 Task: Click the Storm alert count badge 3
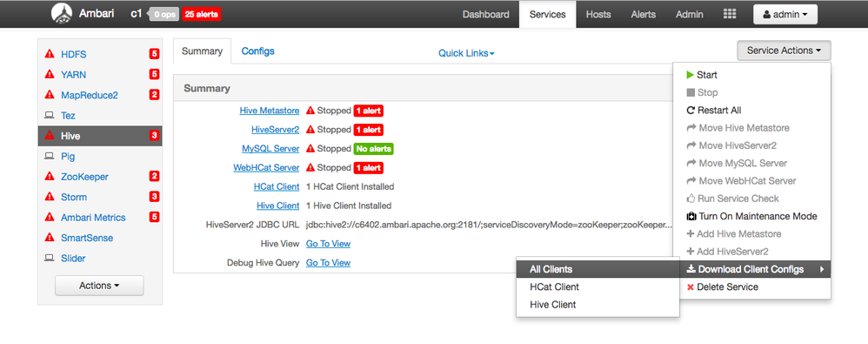tap(154, 197)
